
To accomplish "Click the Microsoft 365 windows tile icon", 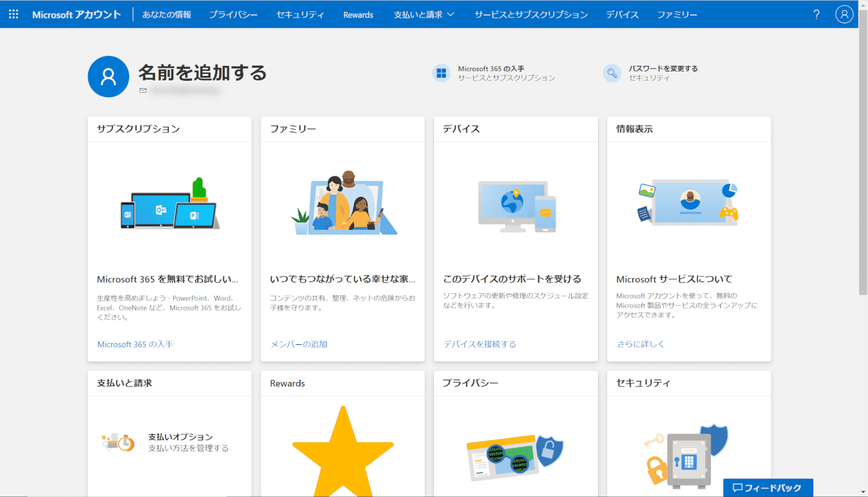I will click(441, 73).
